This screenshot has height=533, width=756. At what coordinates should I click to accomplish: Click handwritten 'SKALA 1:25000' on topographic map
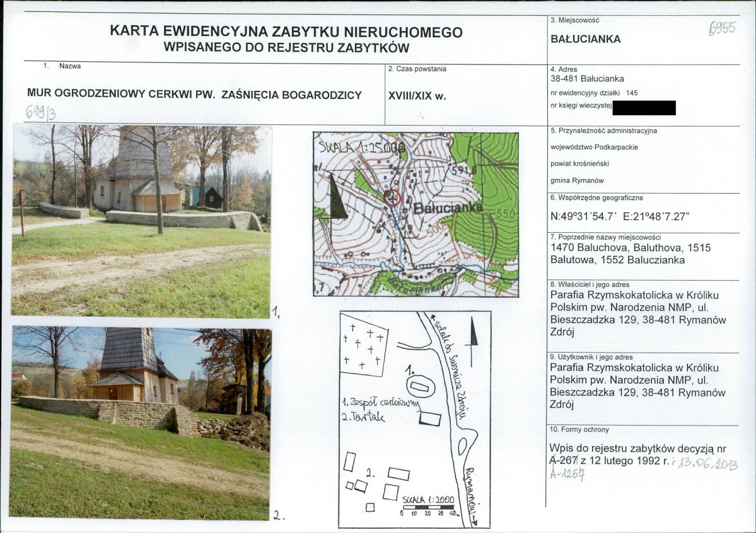pyautogui.click(x=362, y=146)
